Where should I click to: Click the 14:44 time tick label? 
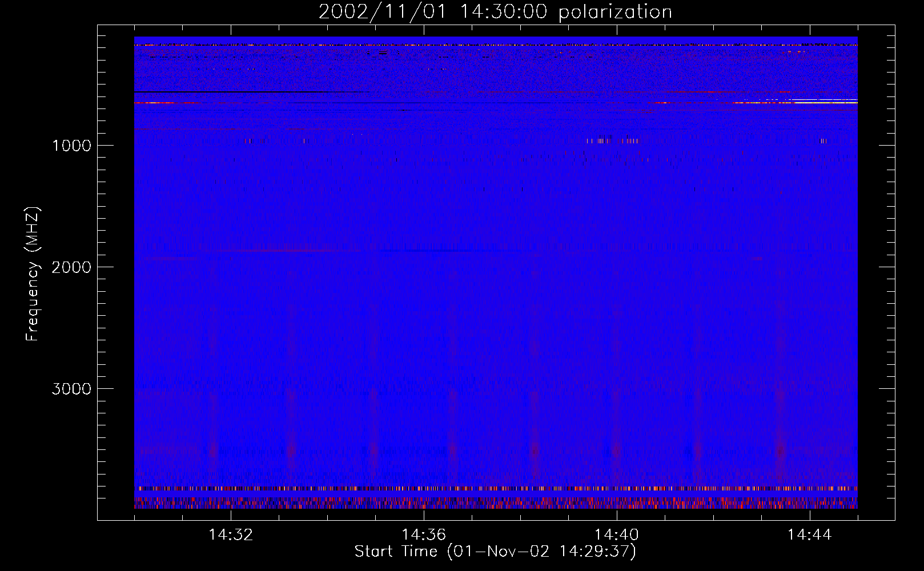[810, 535]
